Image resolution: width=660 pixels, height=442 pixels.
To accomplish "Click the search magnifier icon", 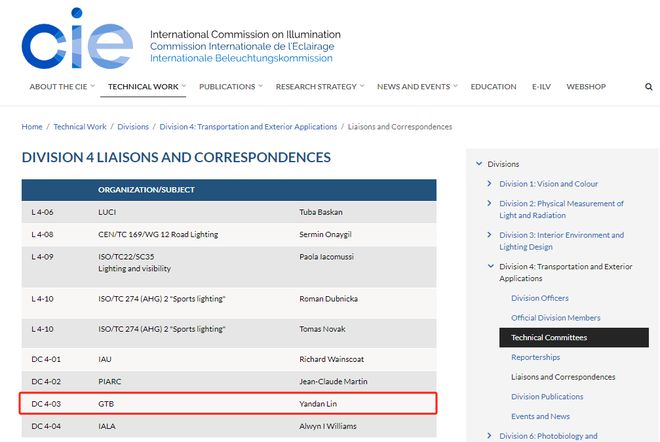I will pos(649,87).
